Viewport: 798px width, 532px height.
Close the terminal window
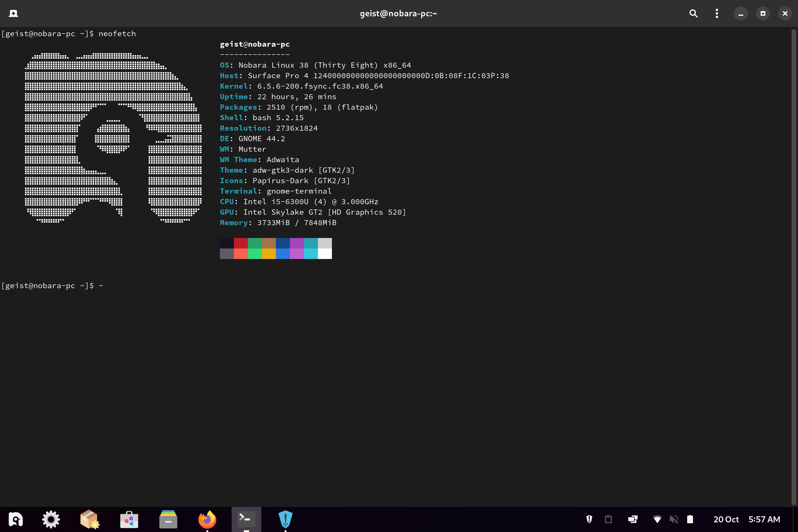tap(785, 13)
